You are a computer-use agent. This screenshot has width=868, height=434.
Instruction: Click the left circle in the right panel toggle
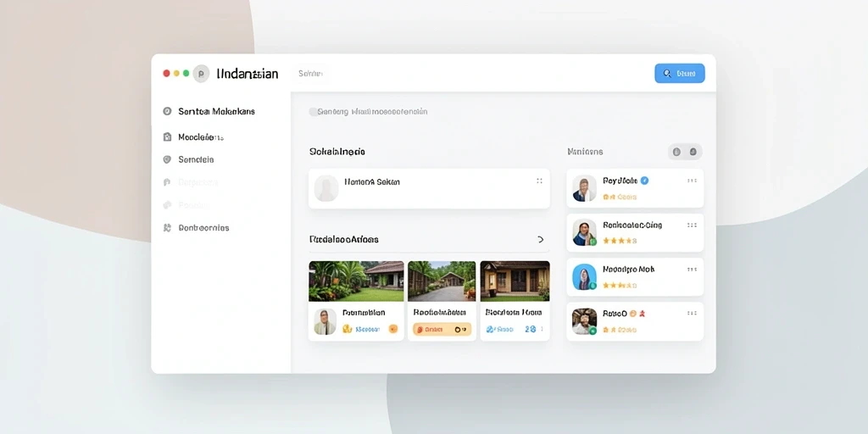pos(676,152)
